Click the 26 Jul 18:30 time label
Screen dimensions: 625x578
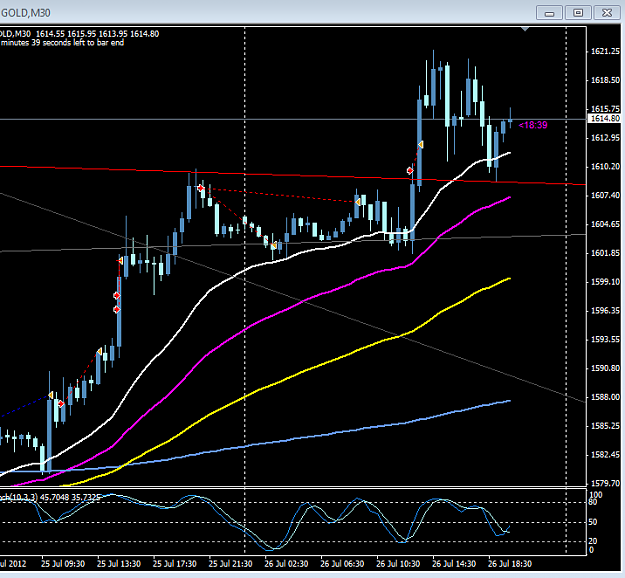click(x=510, y=564)
